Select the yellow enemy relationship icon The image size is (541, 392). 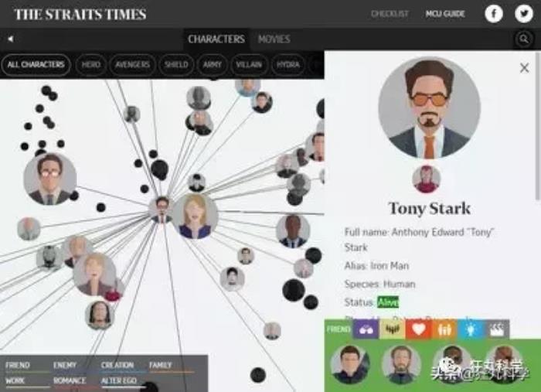pyautogui.click(x=392, y=329)
